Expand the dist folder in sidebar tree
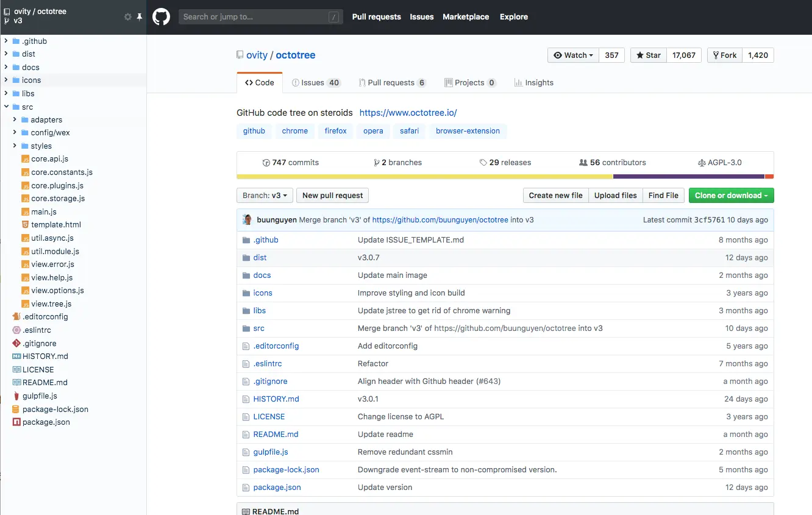The height and width of the screenshot is (515, 812). [x=6, y=54]
